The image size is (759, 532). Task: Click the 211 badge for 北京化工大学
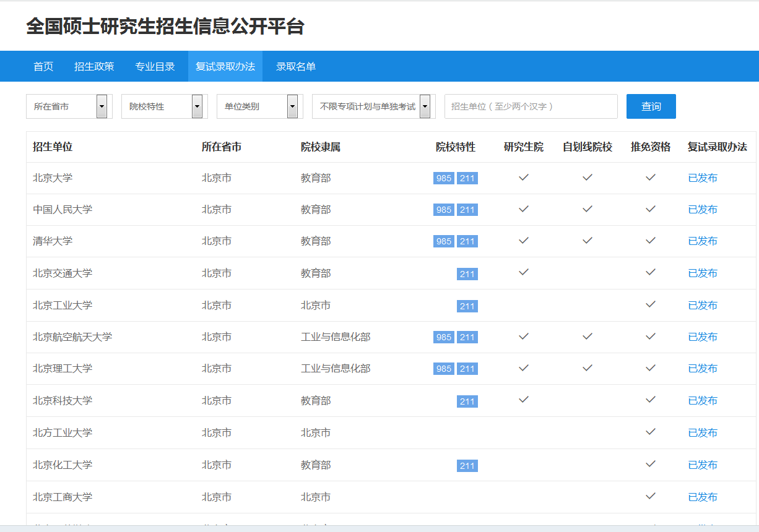[467, 465]
